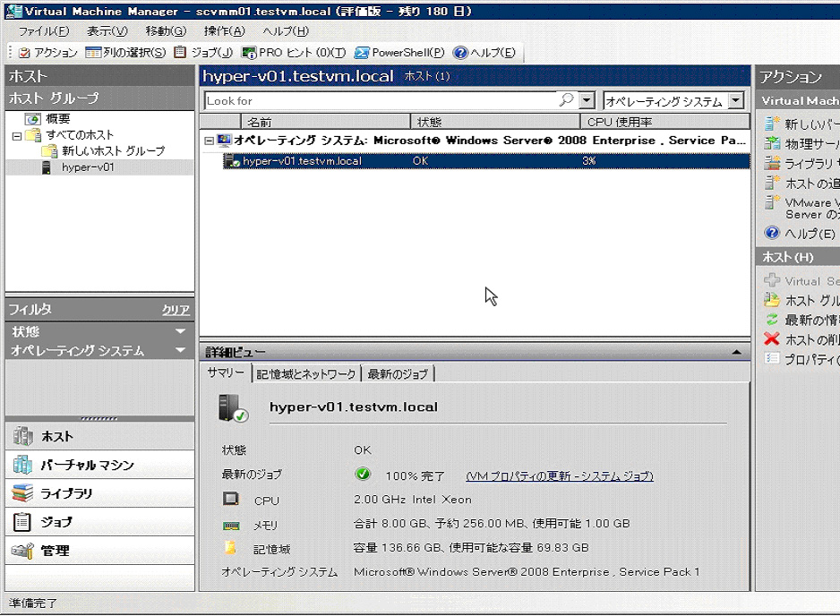This screenshot has height=616, width=840.
Task: Click the VM プロパティの更新 job link
Action: pos(560,476)
